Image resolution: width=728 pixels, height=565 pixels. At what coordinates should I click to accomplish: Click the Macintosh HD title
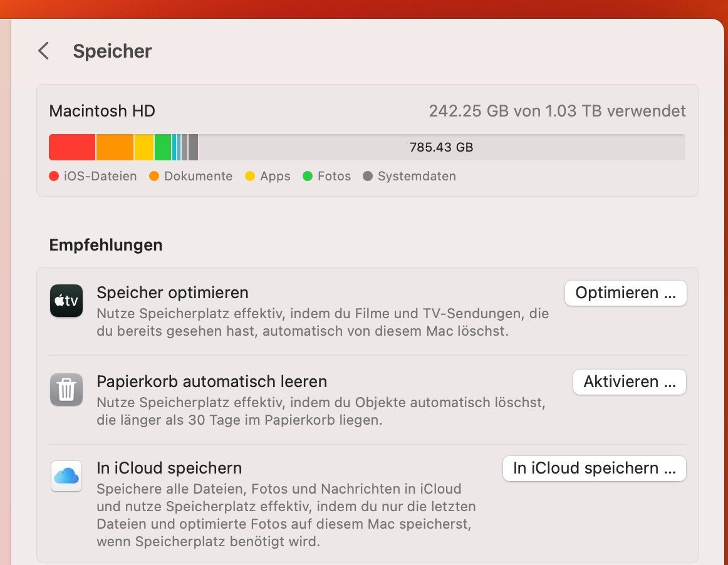click(x=101, y=111)
